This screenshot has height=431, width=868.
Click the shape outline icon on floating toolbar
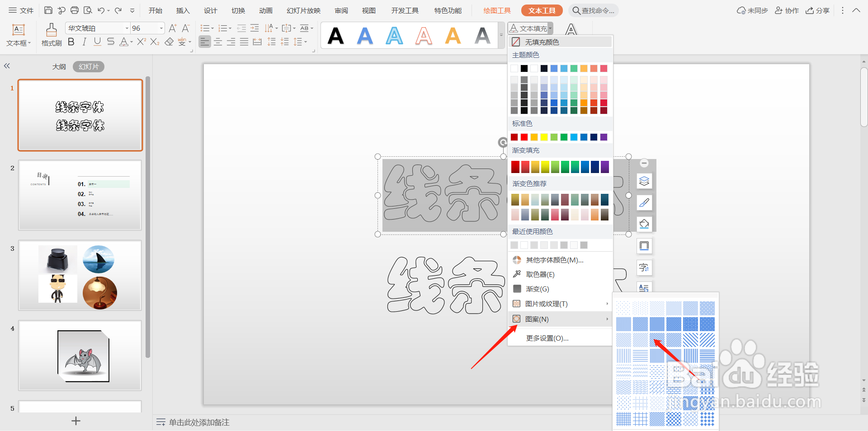pos(644,246)
